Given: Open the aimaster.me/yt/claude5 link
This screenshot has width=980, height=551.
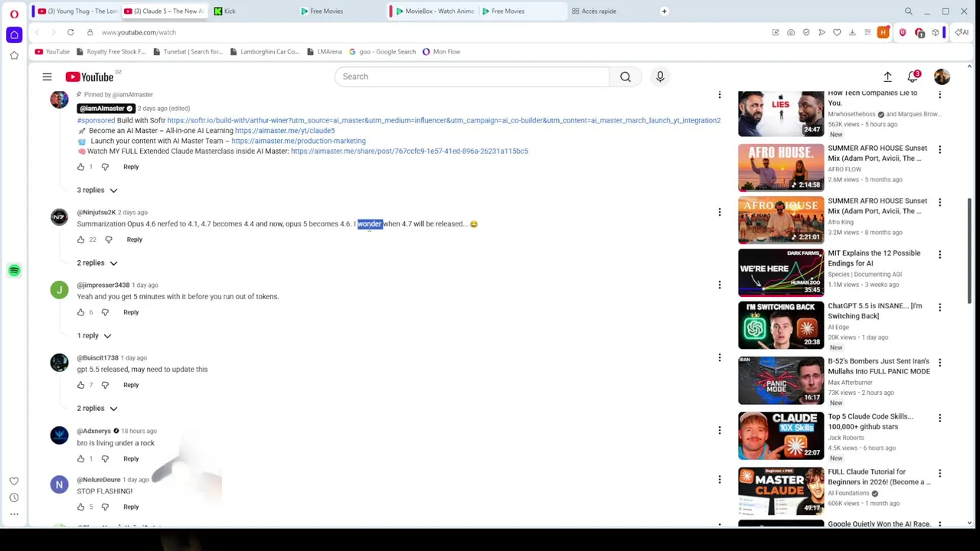Looking at the screenshot, I should pos(285,131).
